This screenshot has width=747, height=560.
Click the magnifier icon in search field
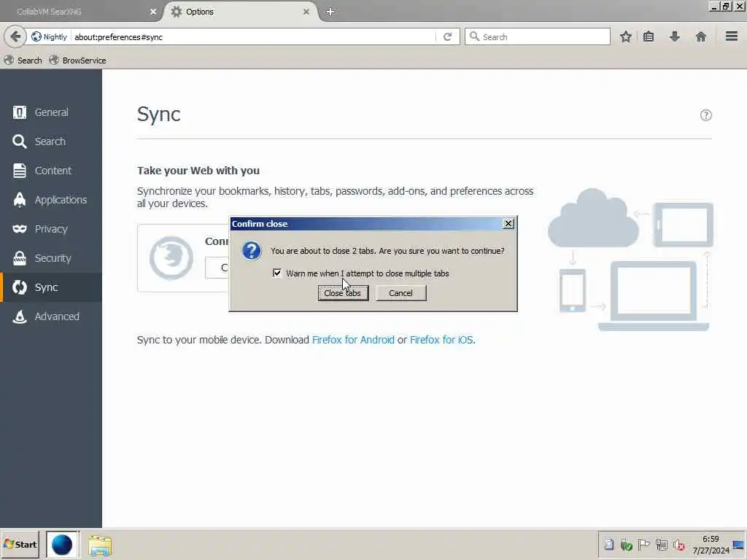pos(474,36)
